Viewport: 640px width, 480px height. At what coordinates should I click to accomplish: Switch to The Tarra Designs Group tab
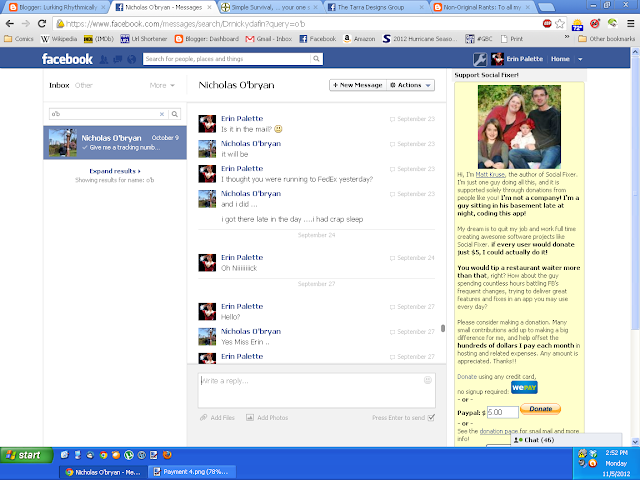pos(375,7)
